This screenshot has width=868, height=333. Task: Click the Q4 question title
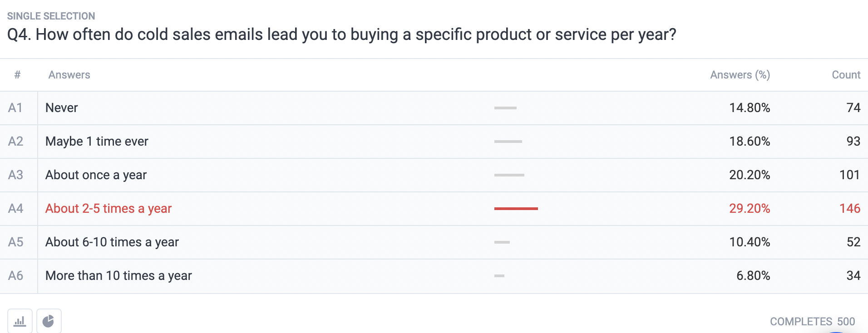(342, 34)
